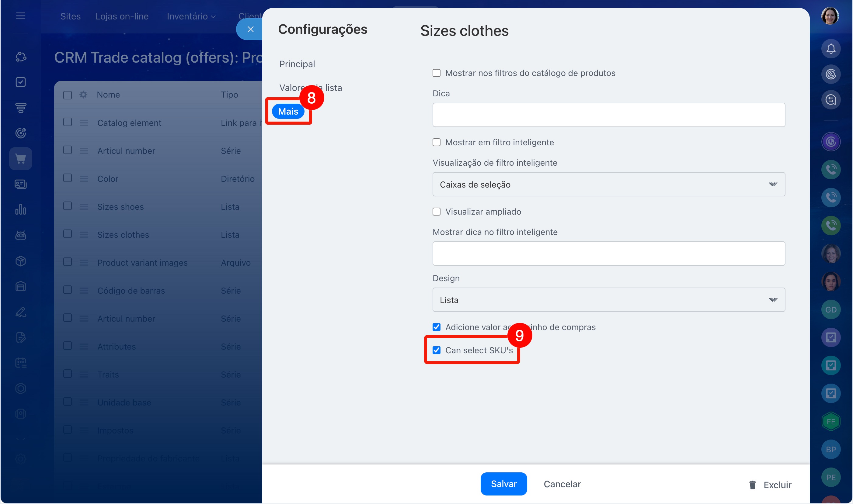Expand the Inventário menu

[x=191, y=16]
